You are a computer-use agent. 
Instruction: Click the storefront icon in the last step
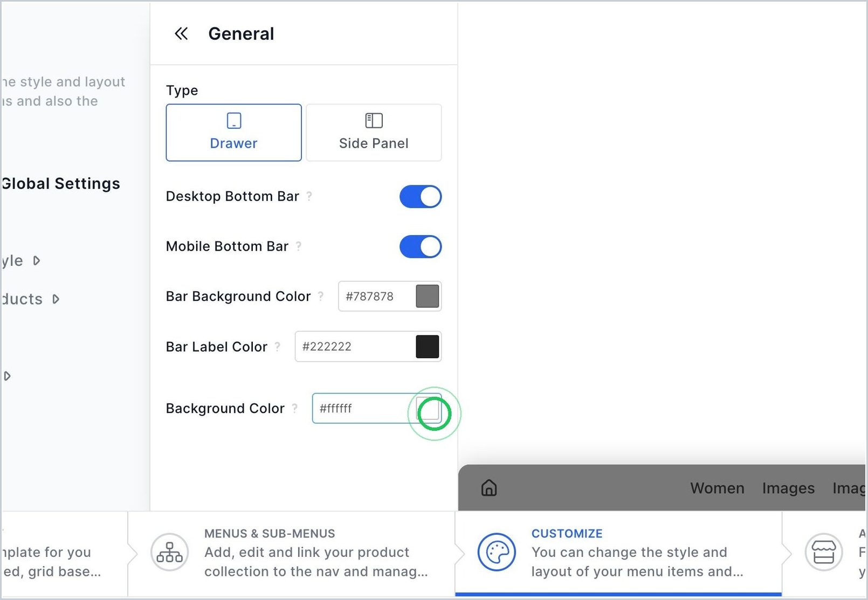[824, 552]
